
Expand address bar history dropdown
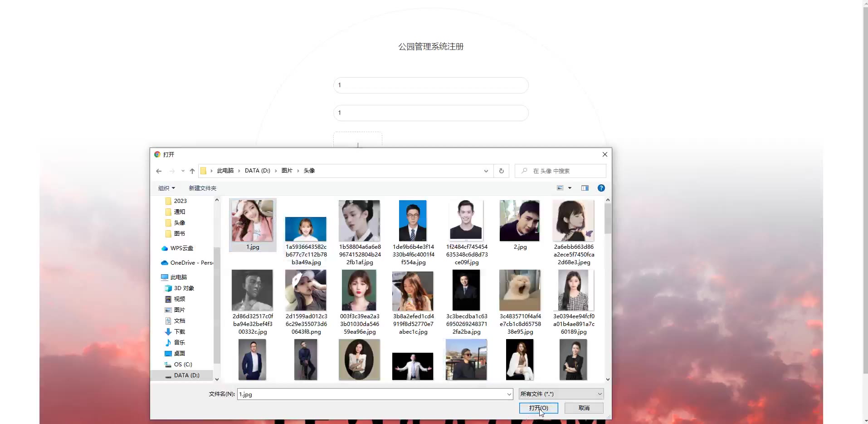point(486,171)
